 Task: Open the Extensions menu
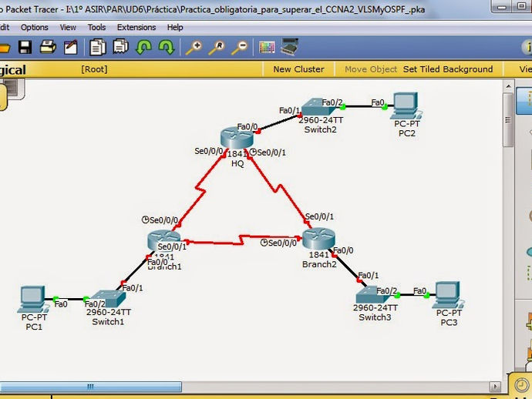(136, 27)
